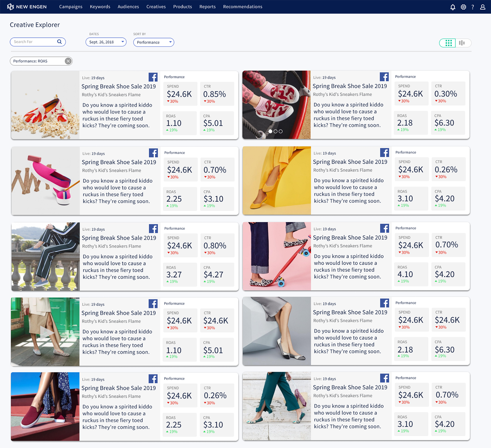
Task: Open the red skateboard thumbnail
Action: tap(277, 256)
